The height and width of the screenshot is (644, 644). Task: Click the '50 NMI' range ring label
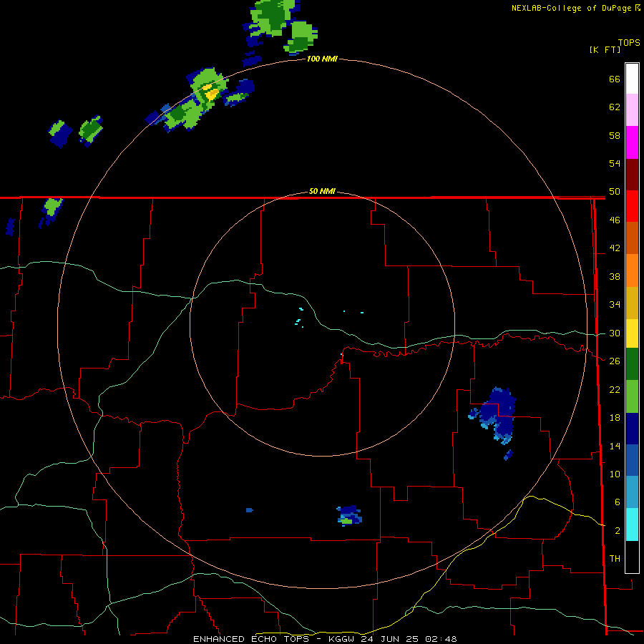point(322,191)
